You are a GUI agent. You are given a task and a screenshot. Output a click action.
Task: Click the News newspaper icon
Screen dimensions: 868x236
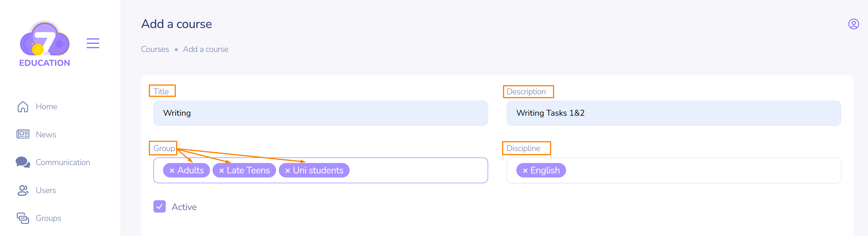23,134
